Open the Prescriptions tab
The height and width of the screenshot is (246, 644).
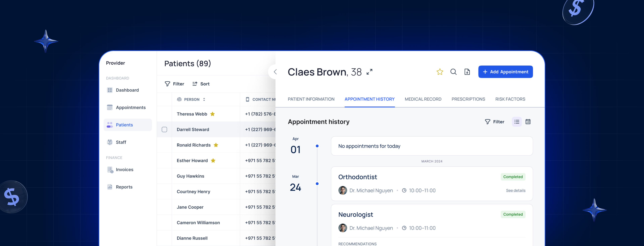[468, 99]
